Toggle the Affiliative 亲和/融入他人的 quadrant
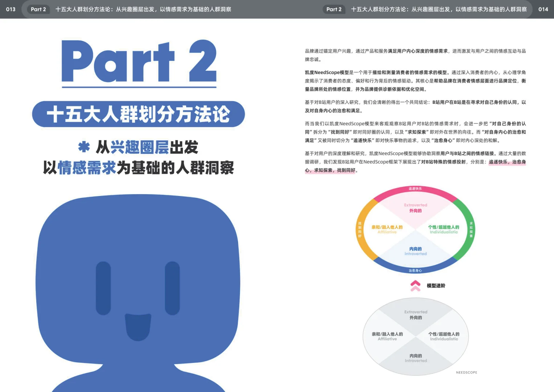 pyautogui.click(x=386, y=229)
